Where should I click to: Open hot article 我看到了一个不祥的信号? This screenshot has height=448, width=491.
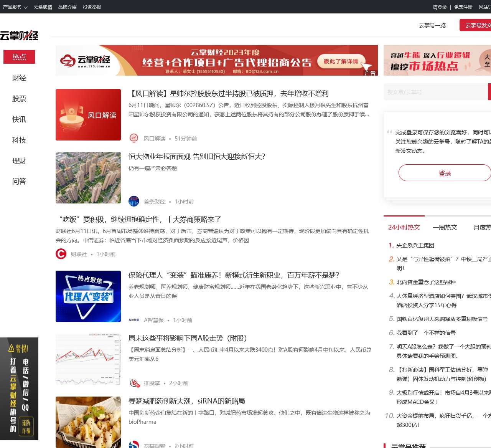(x=426, y=332)
